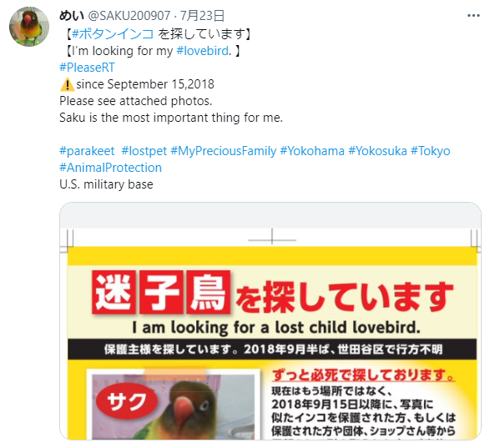Click the display name めい
Image resolution: width=495 pixels, height=448 pixels.
pos(72,16)
